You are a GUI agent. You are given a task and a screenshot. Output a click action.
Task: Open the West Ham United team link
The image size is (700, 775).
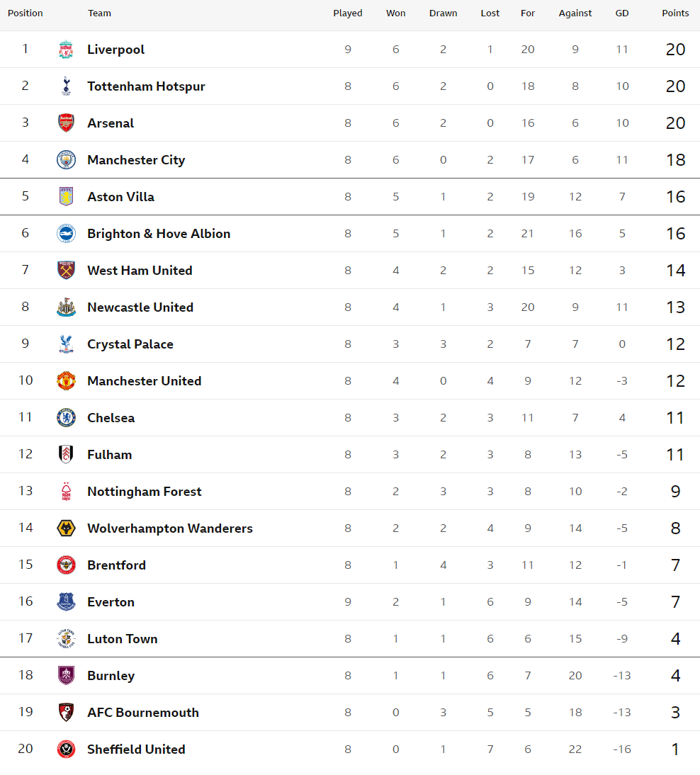click(140, 271)
